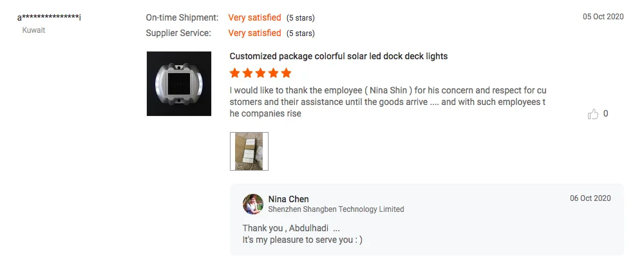Click the On-time Shipment label
Screen dimensions: 644x266
[182, 17]
